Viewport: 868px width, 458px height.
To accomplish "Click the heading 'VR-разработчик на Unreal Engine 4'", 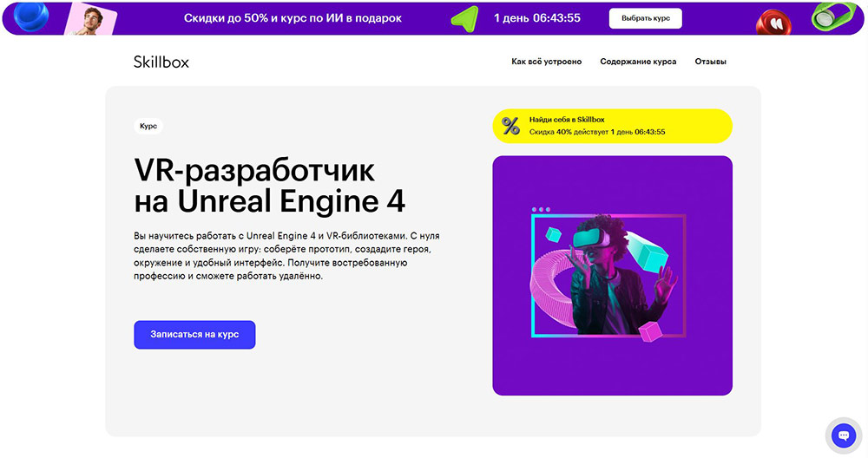I will (x=270, y=186).
